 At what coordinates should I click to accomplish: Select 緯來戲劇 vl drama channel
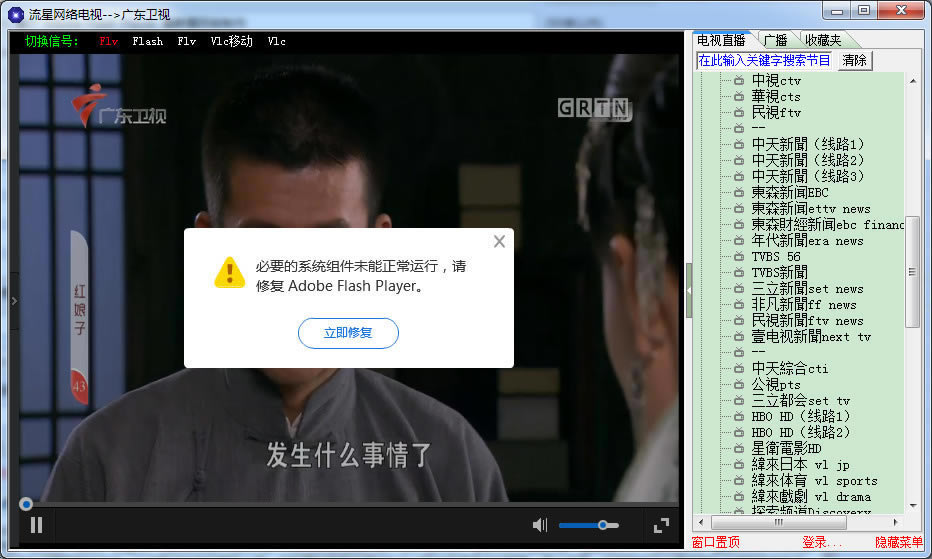click(x=811, y=497)
